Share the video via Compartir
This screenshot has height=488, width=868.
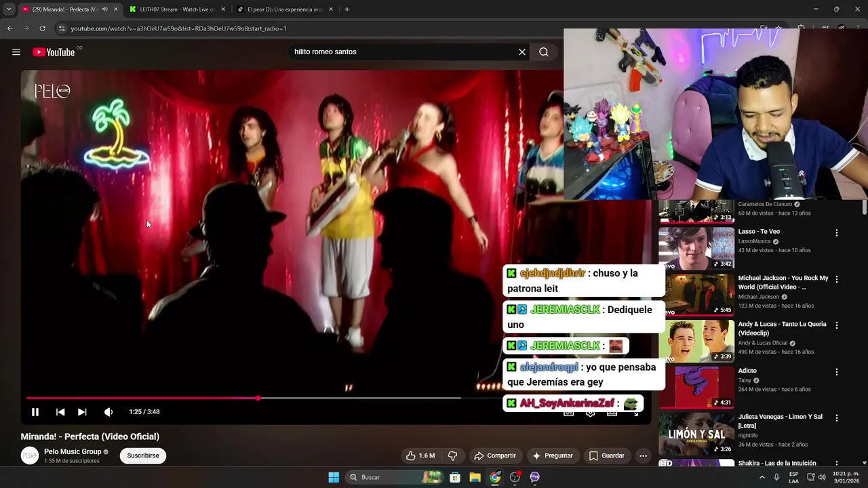(x=495, y=455)
